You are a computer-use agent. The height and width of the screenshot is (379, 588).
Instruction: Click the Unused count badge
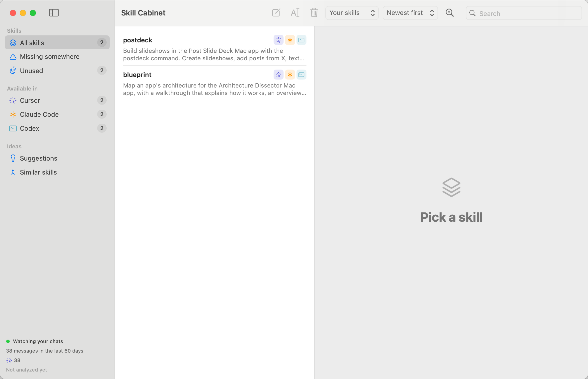[102, 71]
